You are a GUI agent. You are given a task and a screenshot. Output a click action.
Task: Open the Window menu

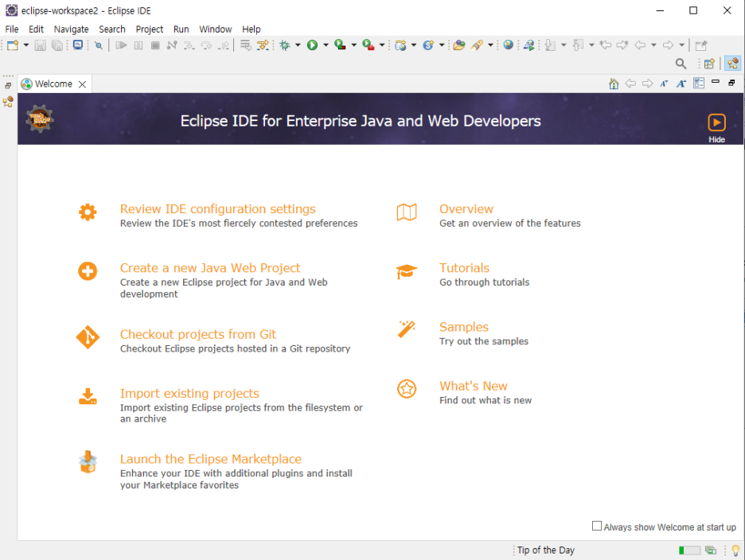coord(215,29)
